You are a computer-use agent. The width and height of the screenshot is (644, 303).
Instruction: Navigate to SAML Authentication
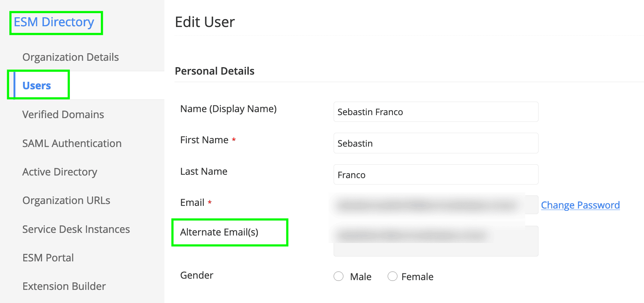pos(72,143)
